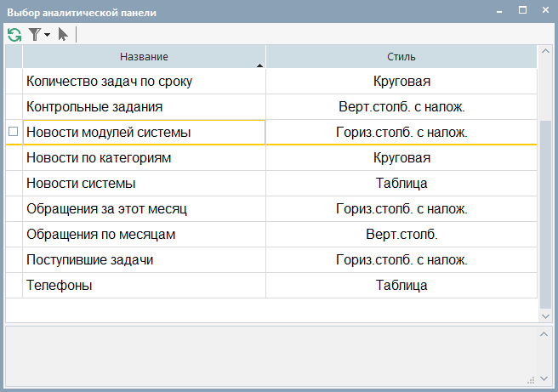Pick the Новости системы entry
Viewport: 558px width, 392px height.
coord(270,183)
